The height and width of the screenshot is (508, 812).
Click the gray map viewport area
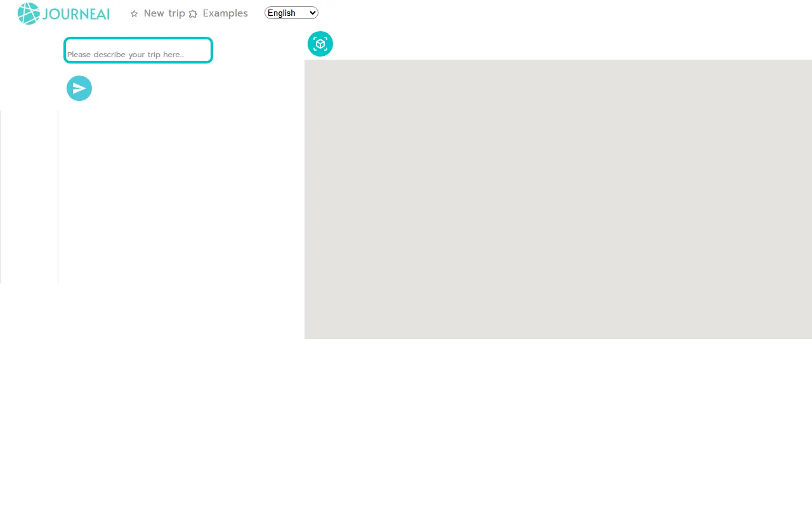pos(558,199)
